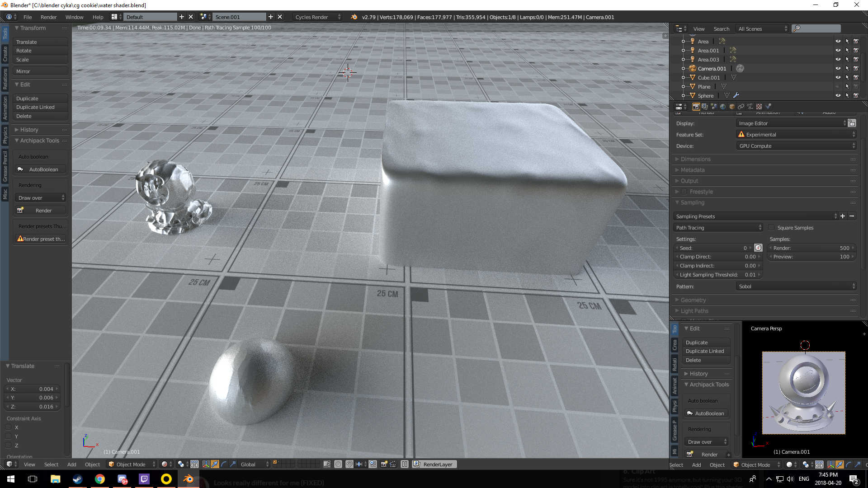The height and width of the screenshot is (488, 868).
Task: Click the Render samples value field
Action: pos(812,248)
